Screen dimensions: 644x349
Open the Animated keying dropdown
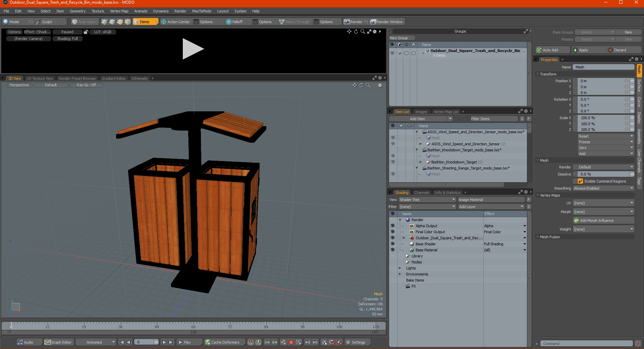click(x=96, y=342)
